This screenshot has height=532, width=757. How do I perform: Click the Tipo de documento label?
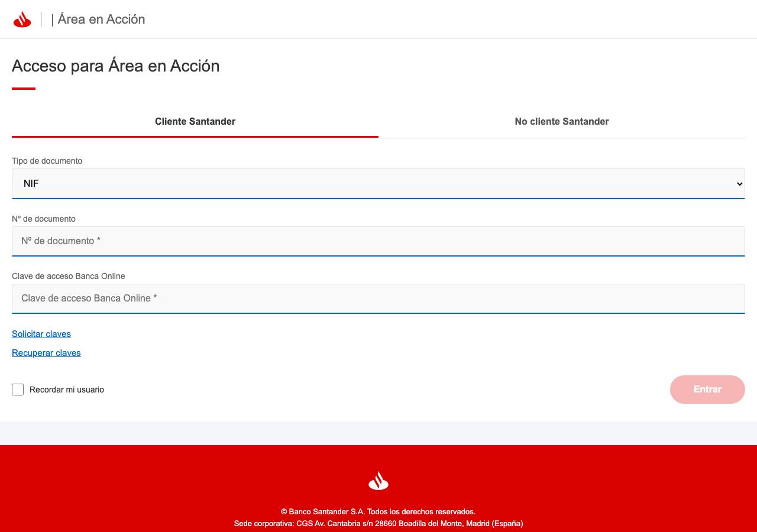[x=47, y=161]
